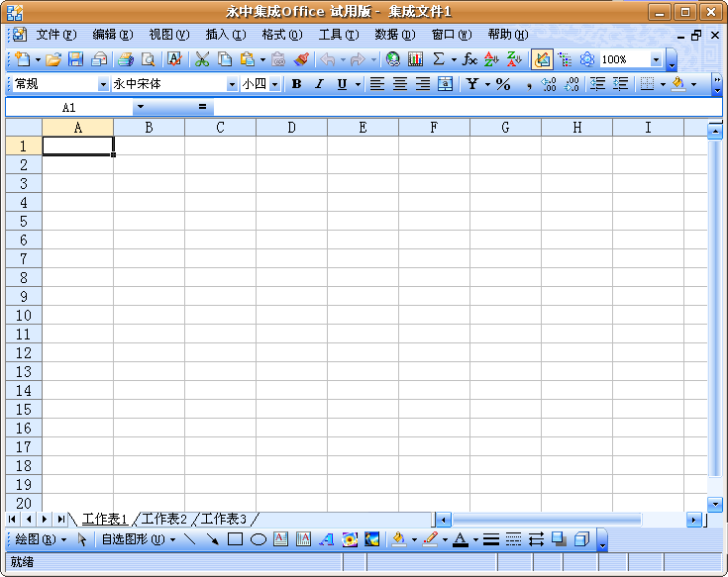The width and height of the screenshot is (728, 577).
Task: Select the Line drawing tool
Action: click(x=190, y=539)
